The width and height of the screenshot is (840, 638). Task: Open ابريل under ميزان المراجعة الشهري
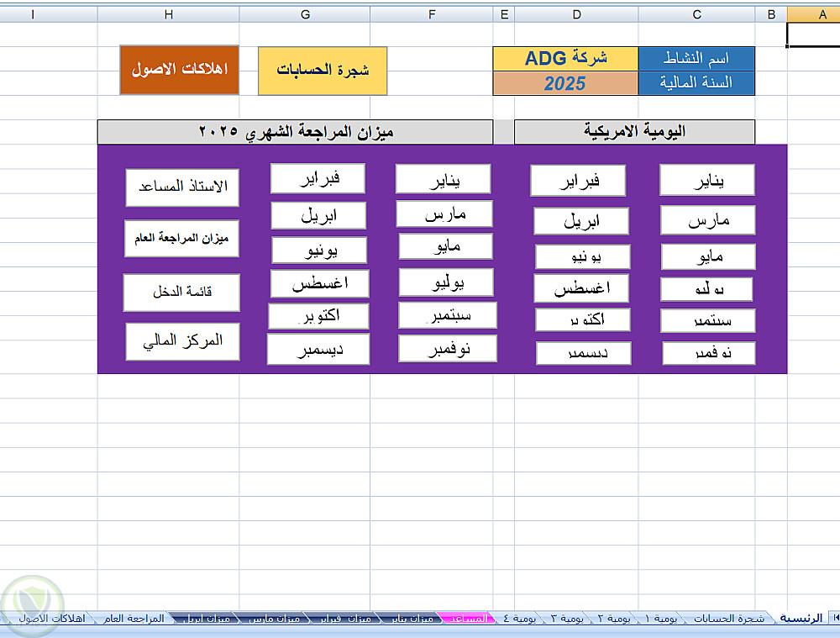pos(318,215)
